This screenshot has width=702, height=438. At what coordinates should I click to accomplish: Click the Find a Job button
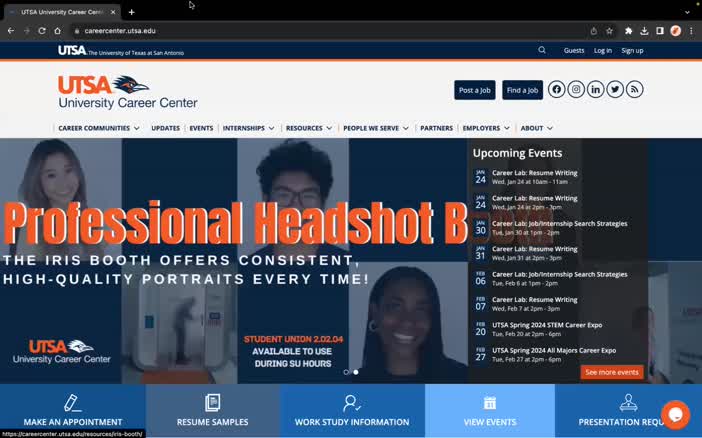click(x=522, y=90)
